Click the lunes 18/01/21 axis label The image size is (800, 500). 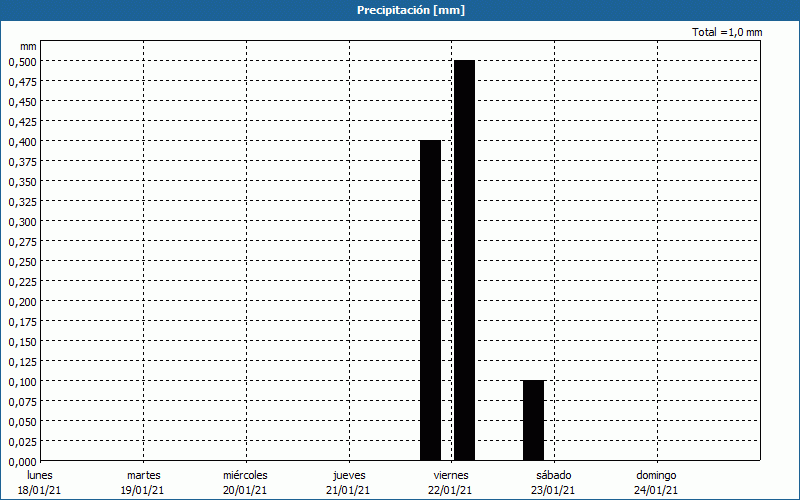39,483
